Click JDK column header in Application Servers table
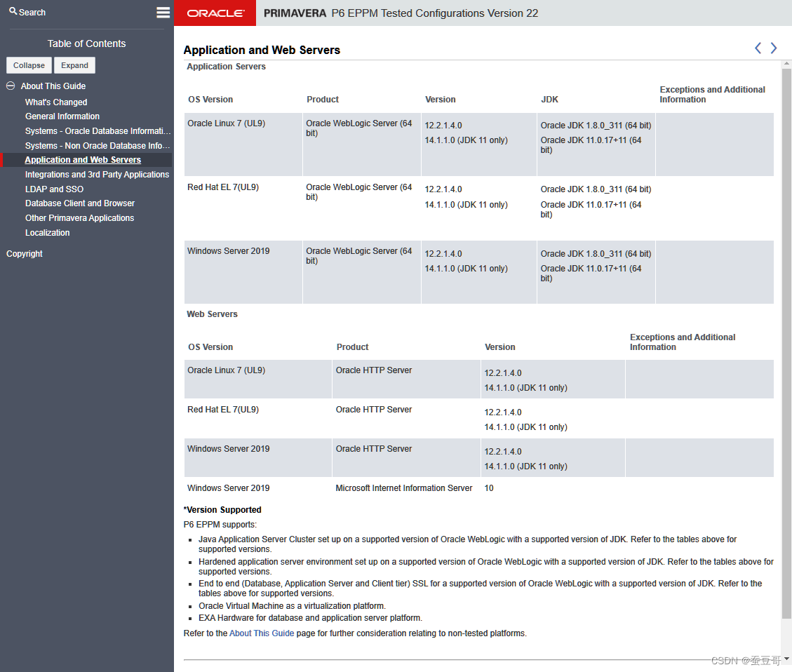This screenshot has width=792, height=672. [549, 100]
